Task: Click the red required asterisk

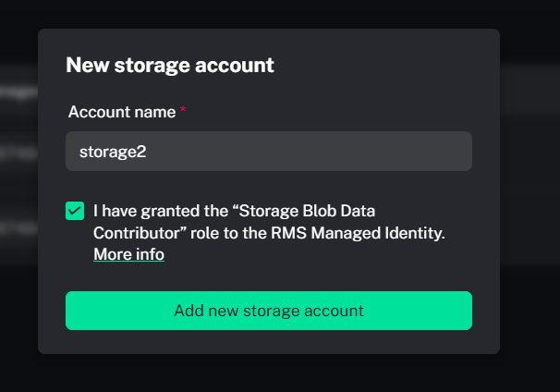Action: [182, 109]
